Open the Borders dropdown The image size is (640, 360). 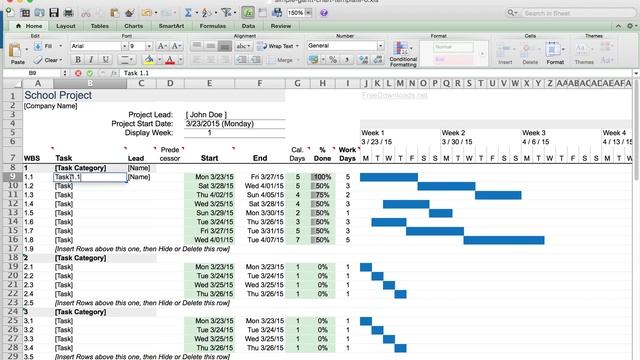point(126,60)
